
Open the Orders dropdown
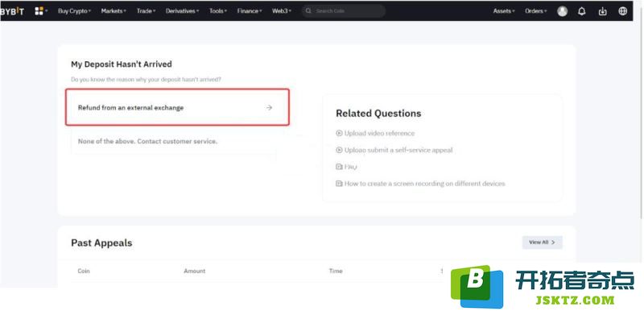(536, 11)
